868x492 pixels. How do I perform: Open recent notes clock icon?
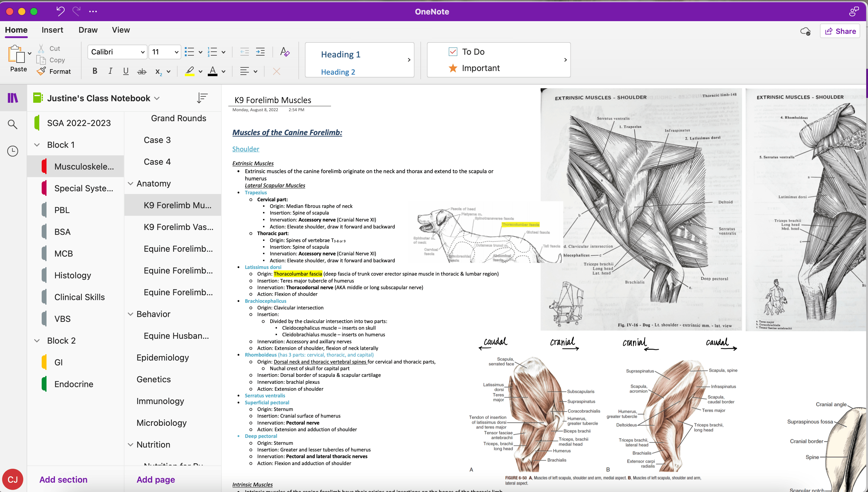pos(13,151)
